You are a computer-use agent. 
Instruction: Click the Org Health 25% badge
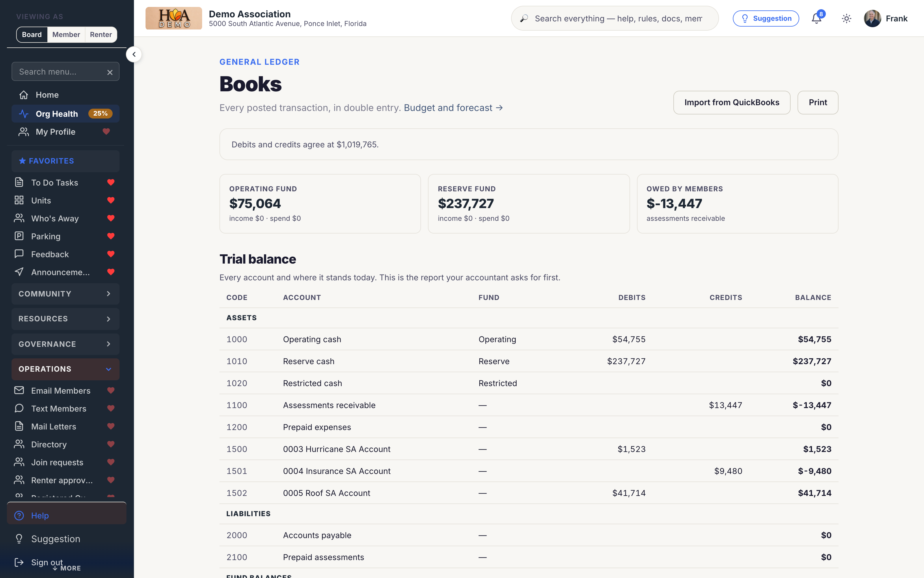(100, 114)
